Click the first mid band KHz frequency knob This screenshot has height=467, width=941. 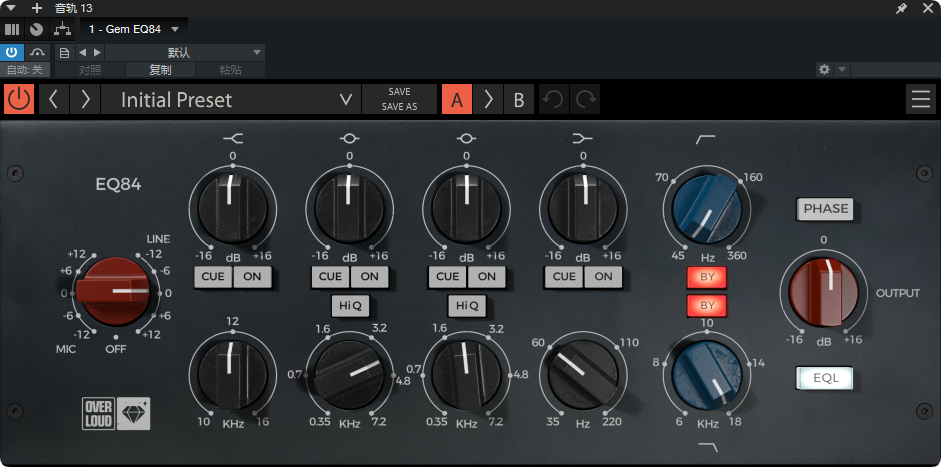pos(350,375)
